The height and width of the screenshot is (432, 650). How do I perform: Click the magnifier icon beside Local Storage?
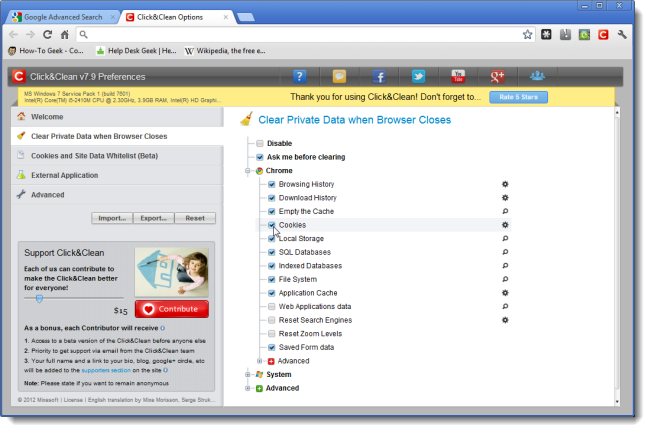point(505,238)
